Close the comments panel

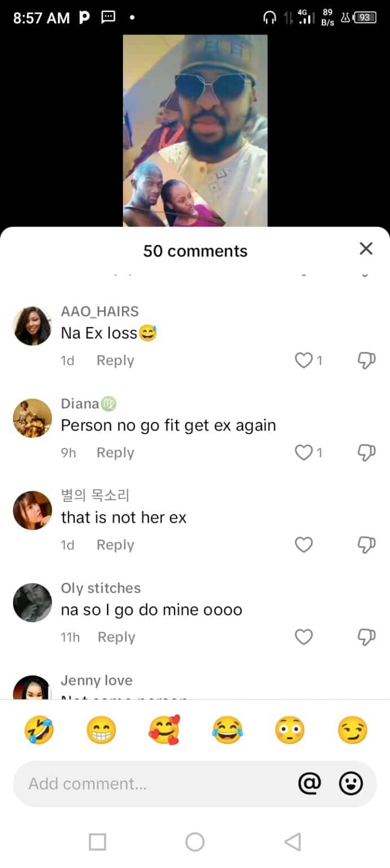point(366,249)
